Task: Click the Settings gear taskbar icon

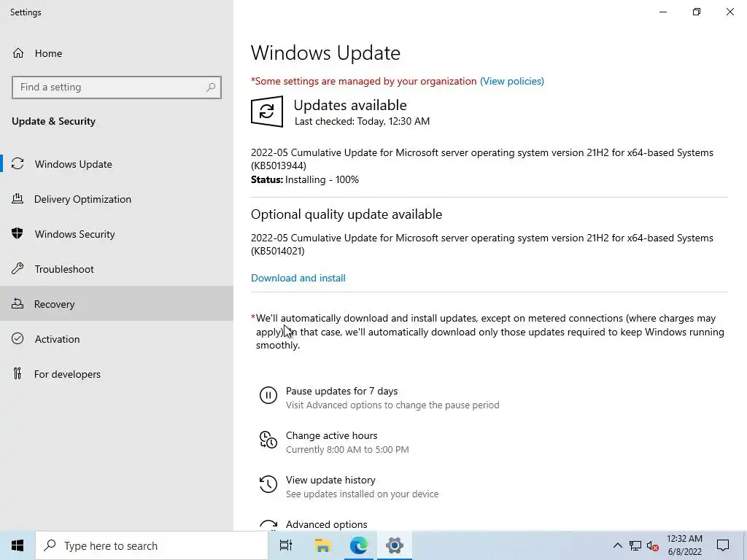Action: pyautogui.click(x=395, y=545)
